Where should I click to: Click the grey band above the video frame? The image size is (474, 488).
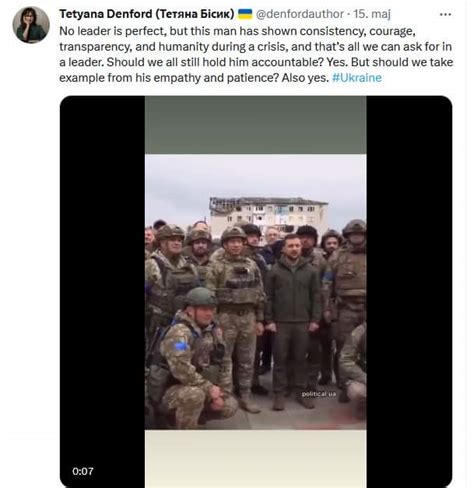[x=255, y=125]
